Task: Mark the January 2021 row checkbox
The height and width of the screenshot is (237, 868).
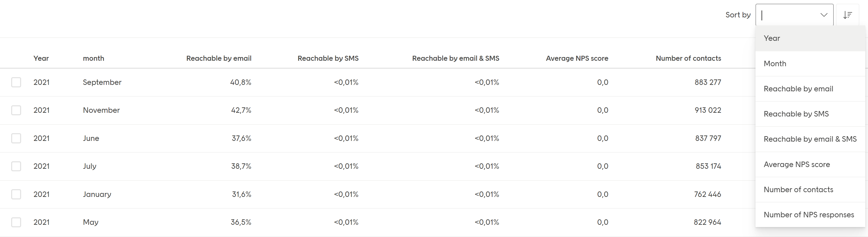Action: [16, 194]
